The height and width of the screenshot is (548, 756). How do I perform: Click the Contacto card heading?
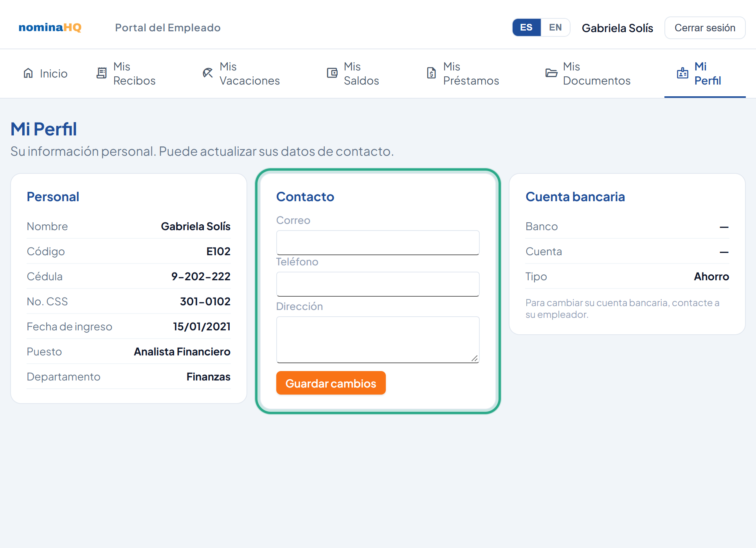click(x=305, y=196)
